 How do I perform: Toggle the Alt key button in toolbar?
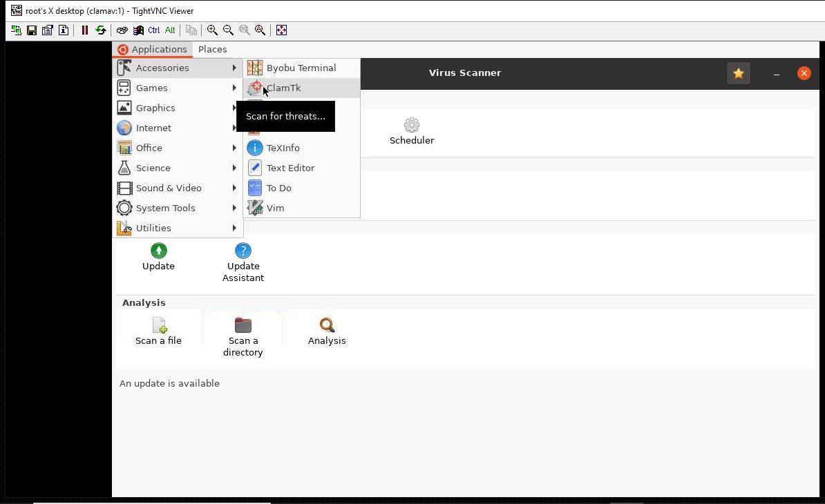coord(170,30)
